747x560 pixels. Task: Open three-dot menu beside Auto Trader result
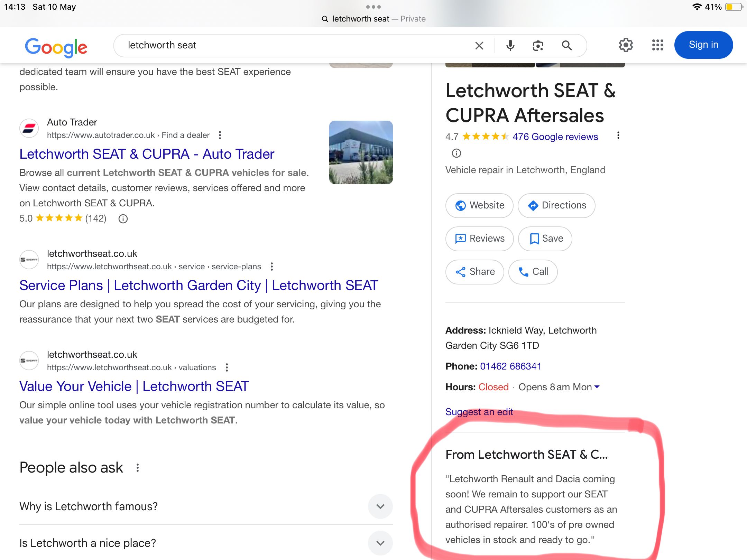point(220,135)
